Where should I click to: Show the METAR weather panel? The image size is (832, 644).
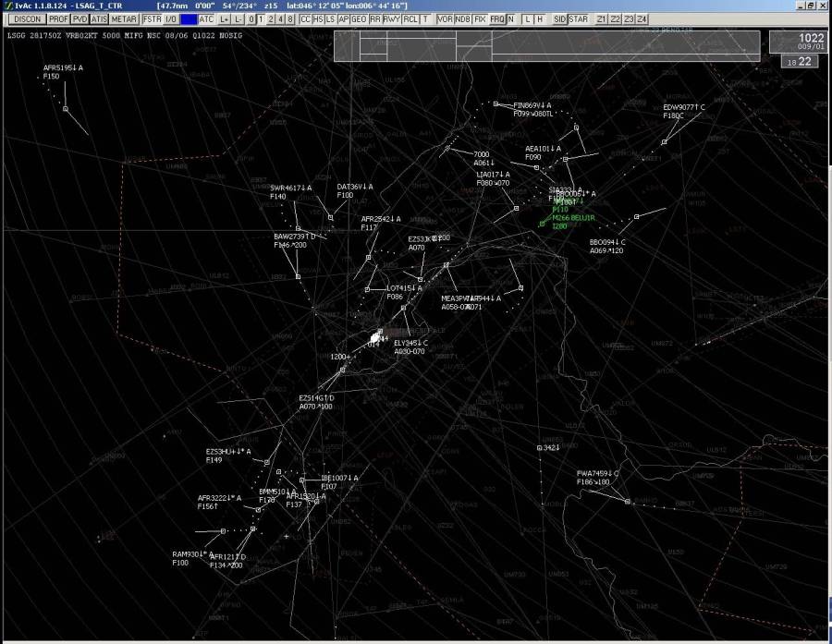point(124,18)
